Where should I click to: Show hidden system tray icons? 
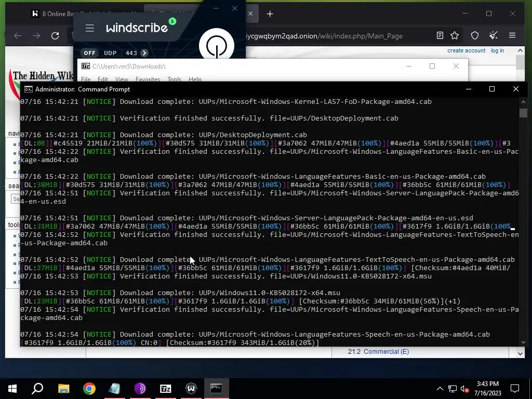point(440,389)
